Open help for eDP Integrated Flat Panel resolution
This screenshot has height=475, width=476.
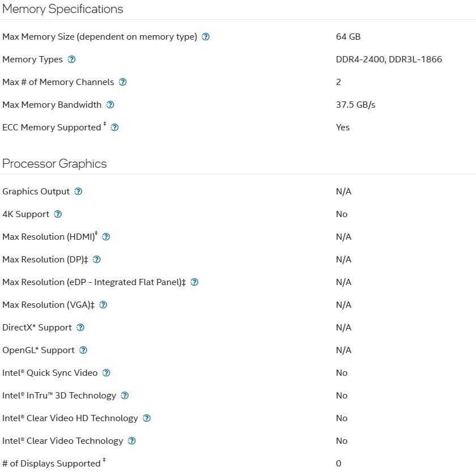click(194, 282)
